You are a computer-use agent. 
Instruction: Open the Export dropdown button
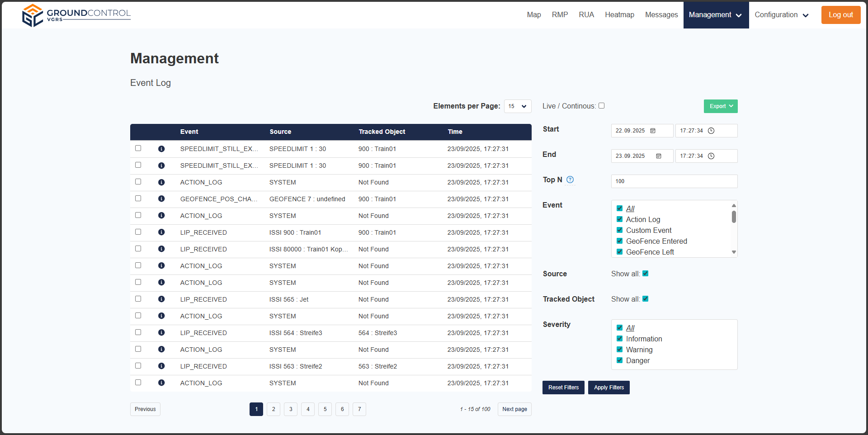click(x=721, y=106)
